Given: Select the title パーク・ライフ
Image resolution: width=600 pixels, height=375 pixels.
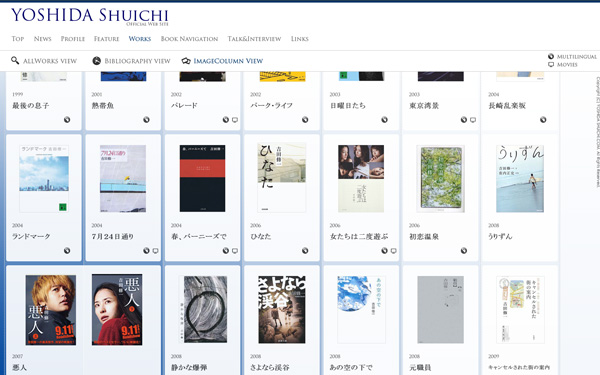Looking at the screenshot, I should tap(272, 106).
